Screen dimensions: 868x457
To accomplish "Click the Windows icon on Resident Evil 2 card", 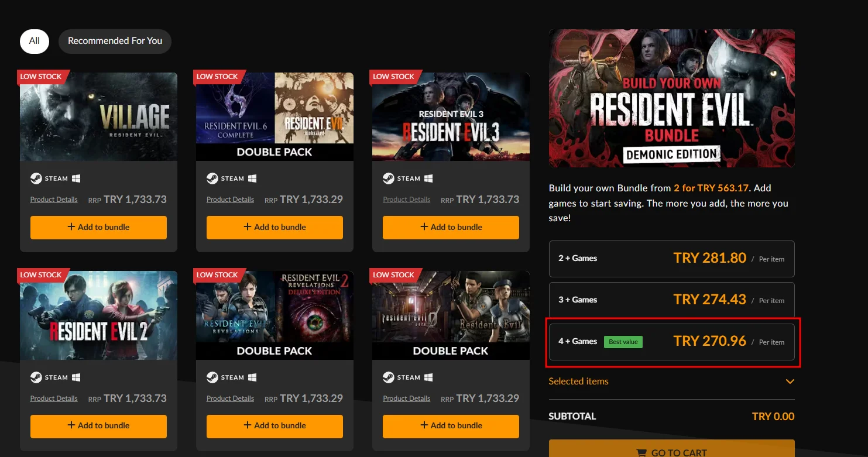I will 76,377.
